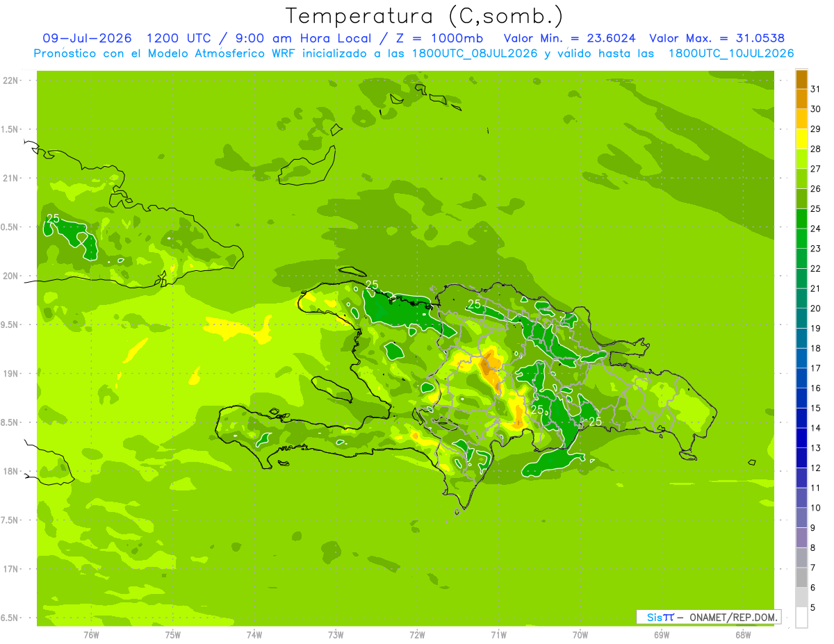Click the 76W longitude axis label
Screen dimensions: 834x644
(x=91, y=634)
